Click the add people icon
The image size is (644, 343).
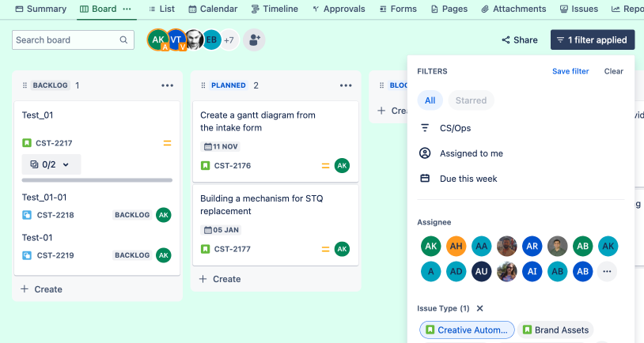click(x=254, y=40)
